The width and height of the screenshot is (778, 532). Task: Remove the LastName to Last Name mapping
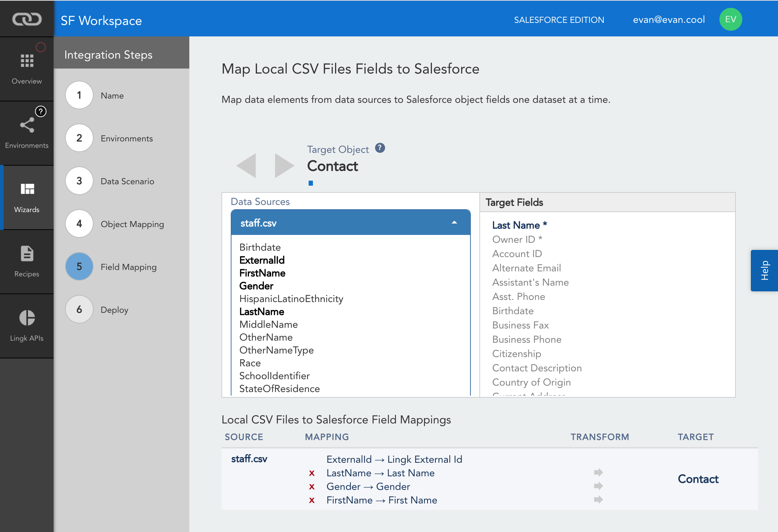pyautogui.click(x=312, y=473)
